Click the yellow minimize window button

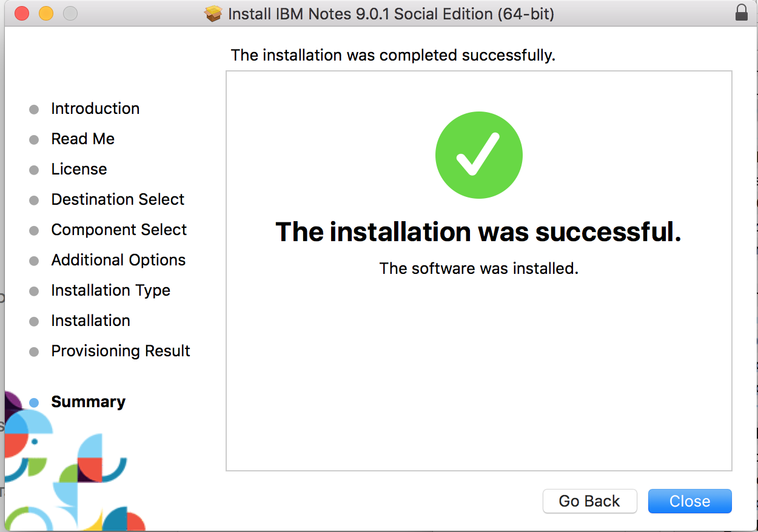(46, 13)
